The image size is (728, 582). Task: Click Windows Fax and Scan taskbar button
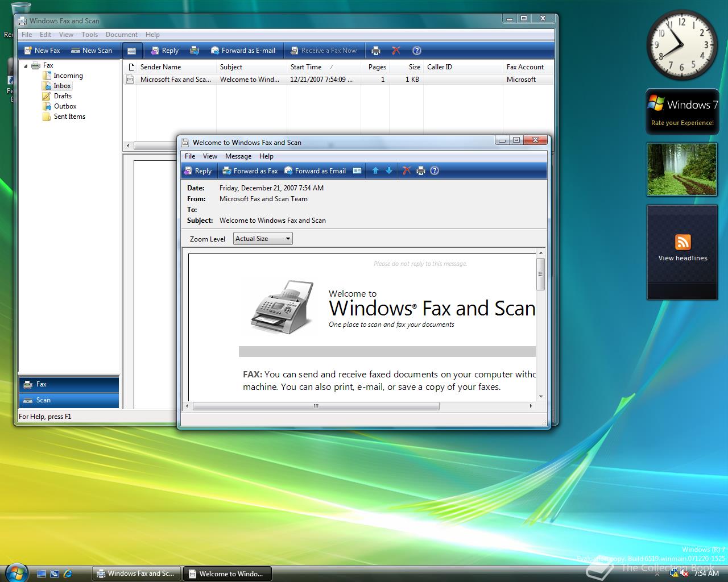pos(136,573)
